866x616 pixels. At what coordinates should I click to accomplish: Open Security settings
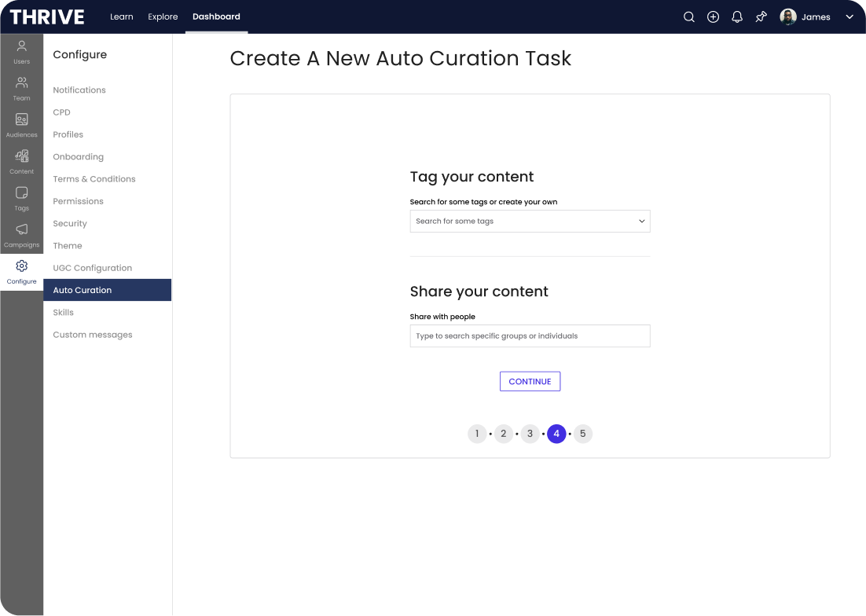pyautogui.click(x=70, y=224)
